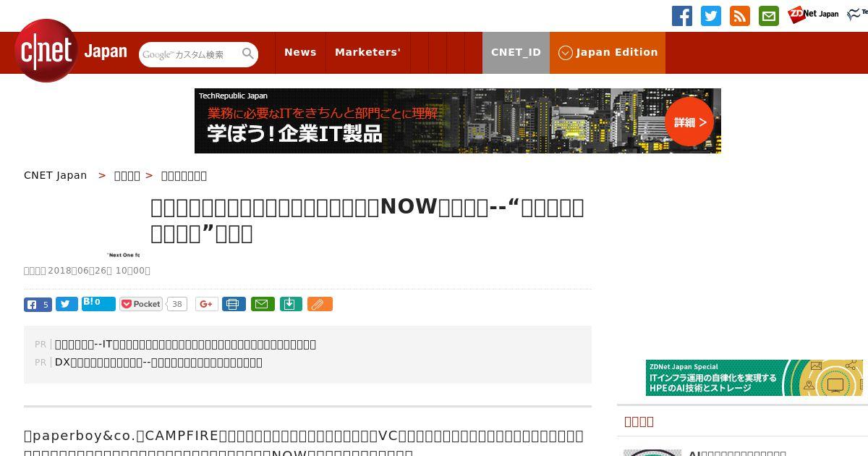Screen dimensions: 868x456
Task: Go to CNET Japan breadcrumb link
Action: coord(56,175)
